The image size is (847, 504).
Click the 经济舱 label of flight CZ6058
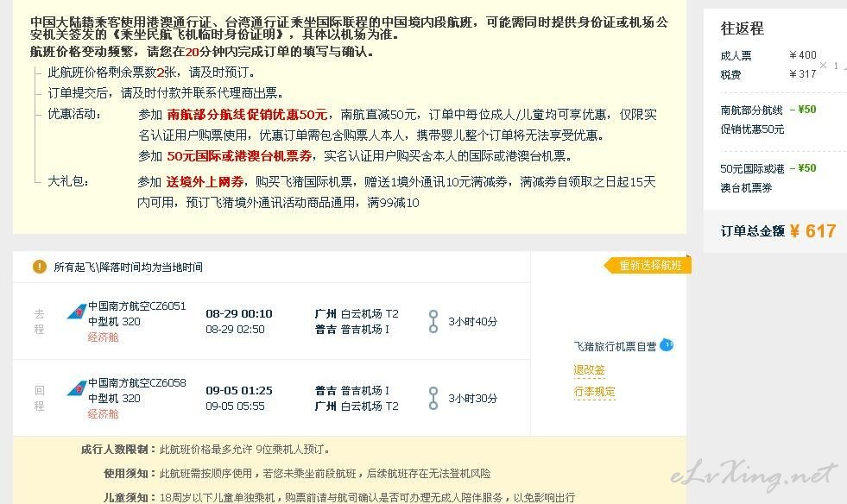click(x=103, y=413)
